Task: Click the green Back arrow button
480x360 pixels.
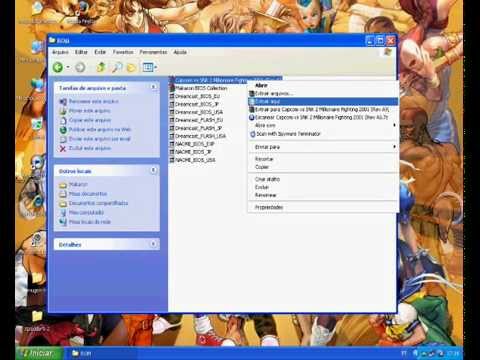Action: (x=58, y=67)
